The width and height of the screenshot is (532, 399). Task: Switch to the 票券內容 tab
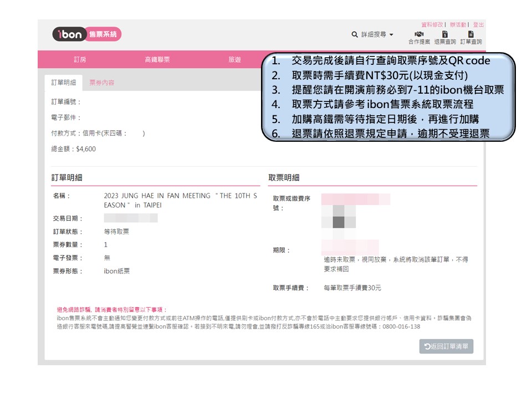(x=102, y=83)
